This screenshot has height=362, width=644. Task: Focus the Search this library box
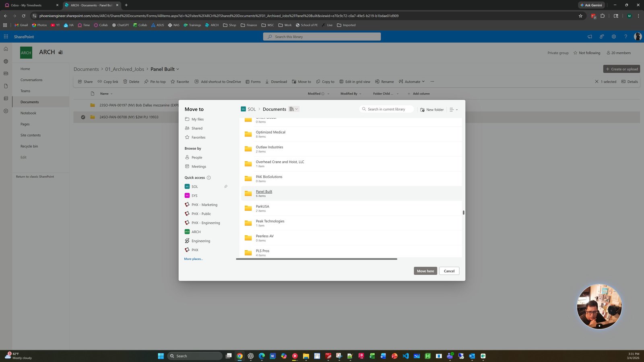point(322,37)
